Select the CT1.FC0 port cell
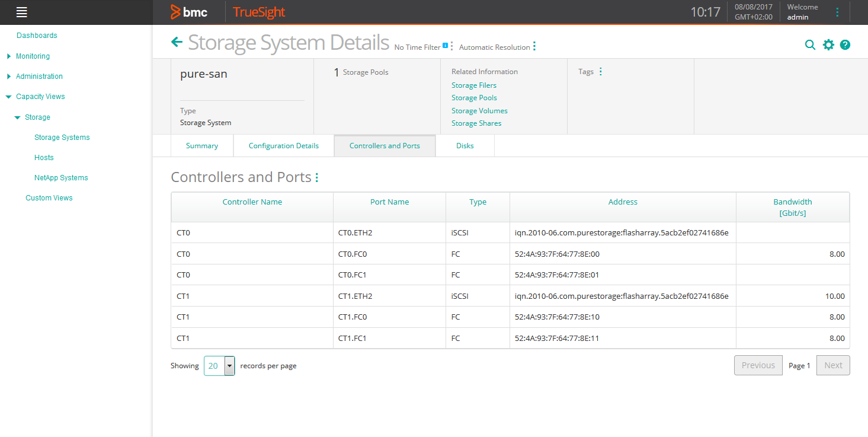 (x=389, y=317)
